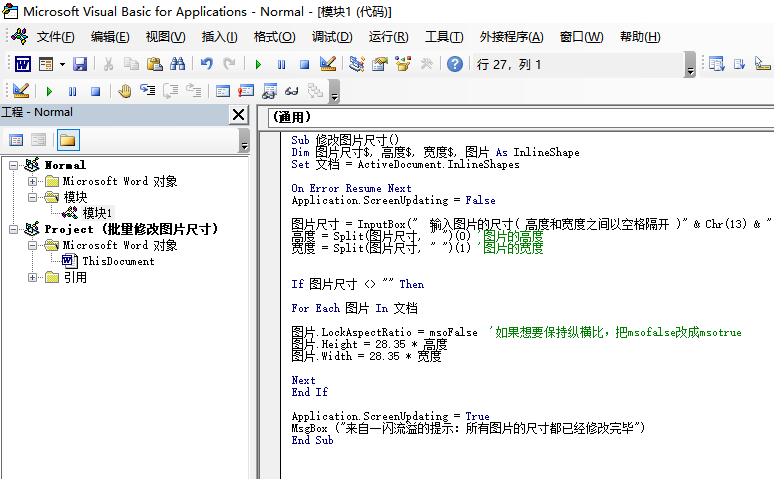
Task: Undo the last edit
Action: tap(206, 64)
